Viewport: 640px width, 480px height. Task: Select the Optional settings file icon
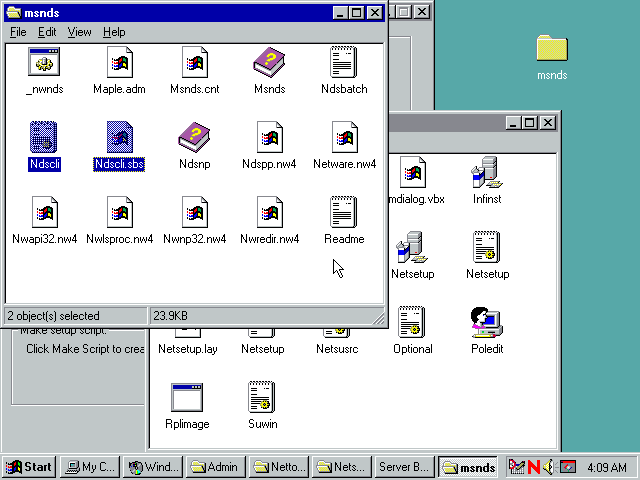(x=412, y=322)
